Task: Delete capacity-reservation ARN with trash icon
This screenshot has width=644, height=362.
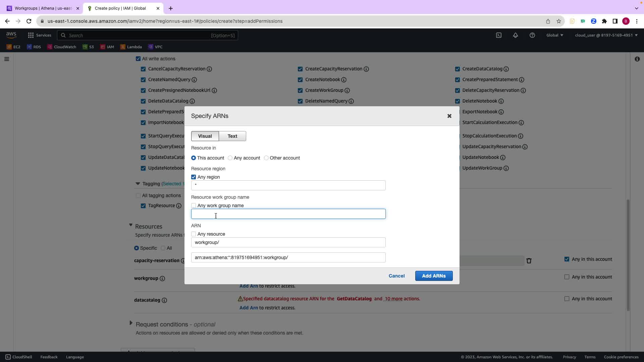Action: [529, 261]
